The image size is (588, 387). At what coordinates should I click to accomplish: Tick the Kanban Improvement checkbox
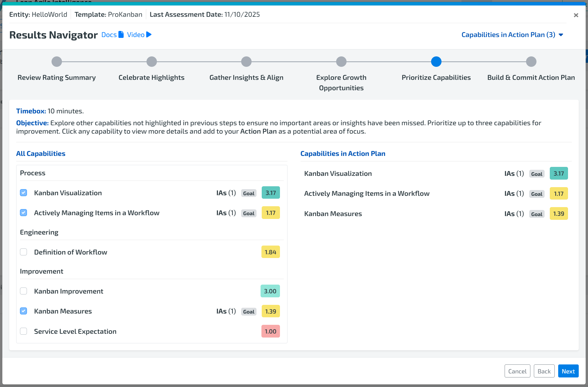point(24,291)
